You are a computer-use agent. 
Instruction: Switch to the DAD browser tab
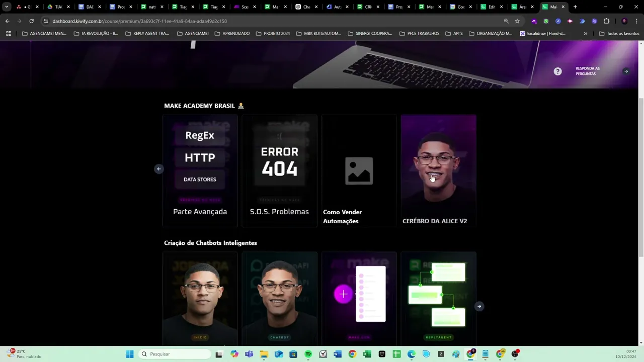pyautogui.click(x=90, y=7)
